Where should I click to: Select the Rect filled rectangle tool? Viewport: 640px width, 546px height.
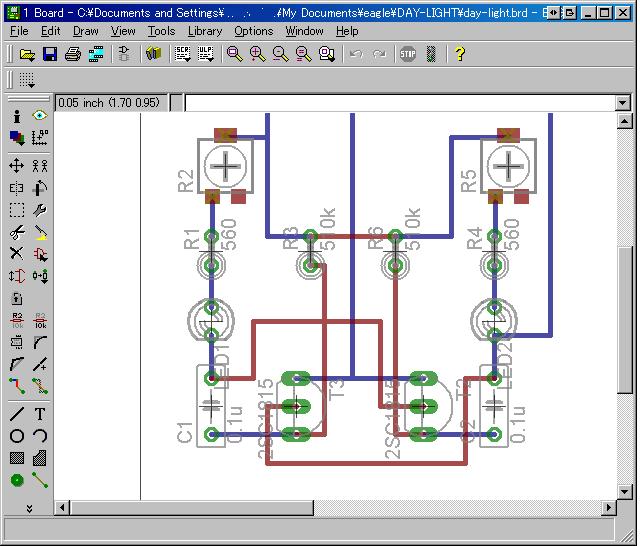click(17, 458)
